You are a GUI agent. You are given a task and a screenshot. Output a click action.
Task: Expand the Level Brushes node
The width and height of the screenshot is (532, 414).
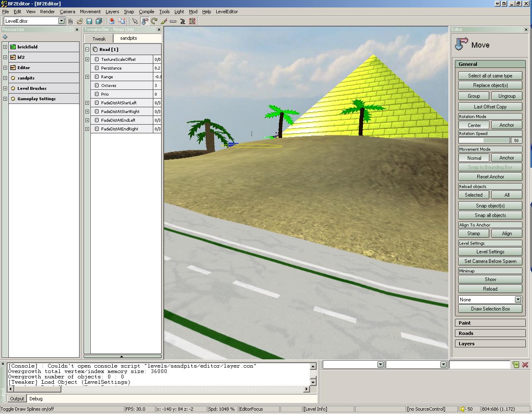(x=5, y=88)
